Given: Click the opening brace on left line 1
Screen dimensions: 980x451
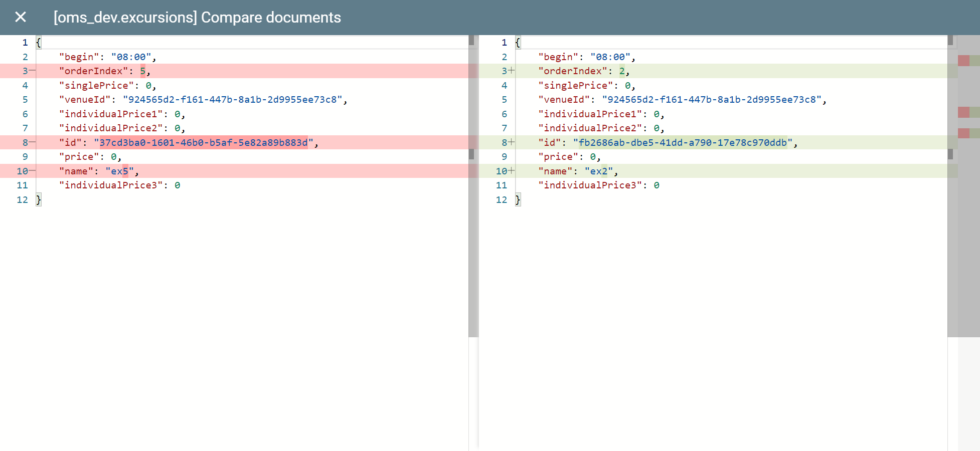Looking at the screenshot, I should pos(38,42).
